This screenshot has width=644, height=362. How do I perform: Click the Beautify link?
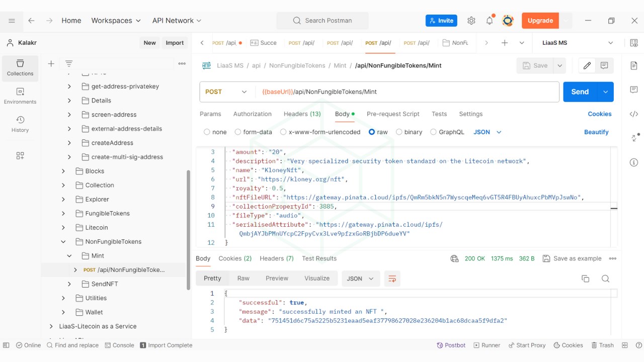pos(596,132)
